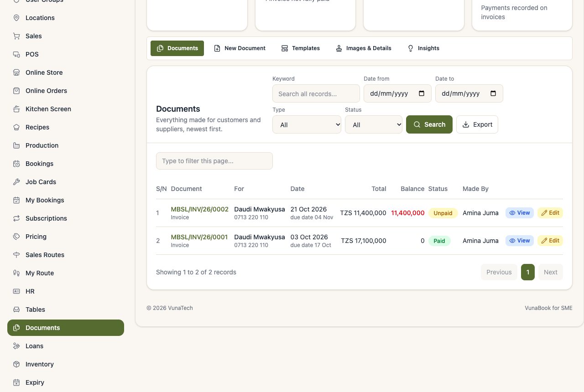The height and width of the screenshot is (392, 584).
Task: Open the Date from calendar picker
Action: tap(422, 93)
